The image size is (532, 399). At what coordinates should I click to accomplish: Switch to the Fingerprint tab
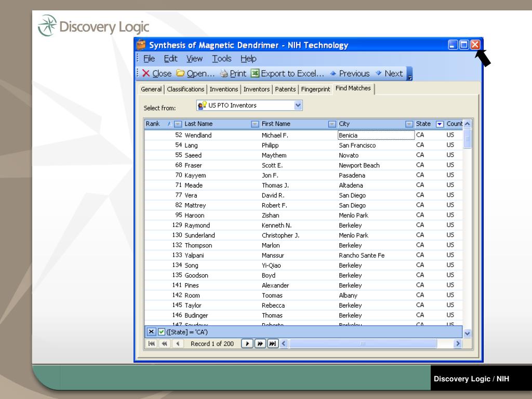(x=315, y=89)
